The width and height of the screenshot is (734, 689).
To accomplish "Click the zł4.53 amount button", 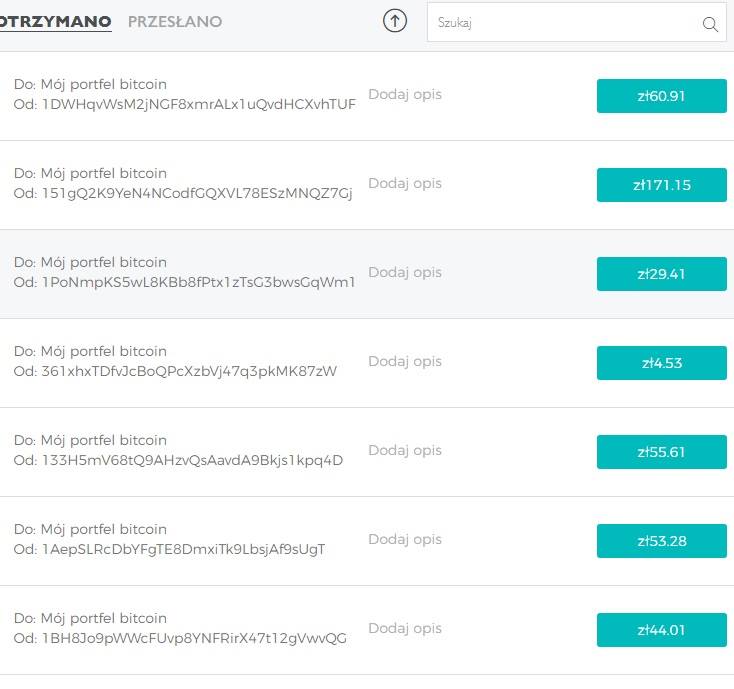I will 661,363.
